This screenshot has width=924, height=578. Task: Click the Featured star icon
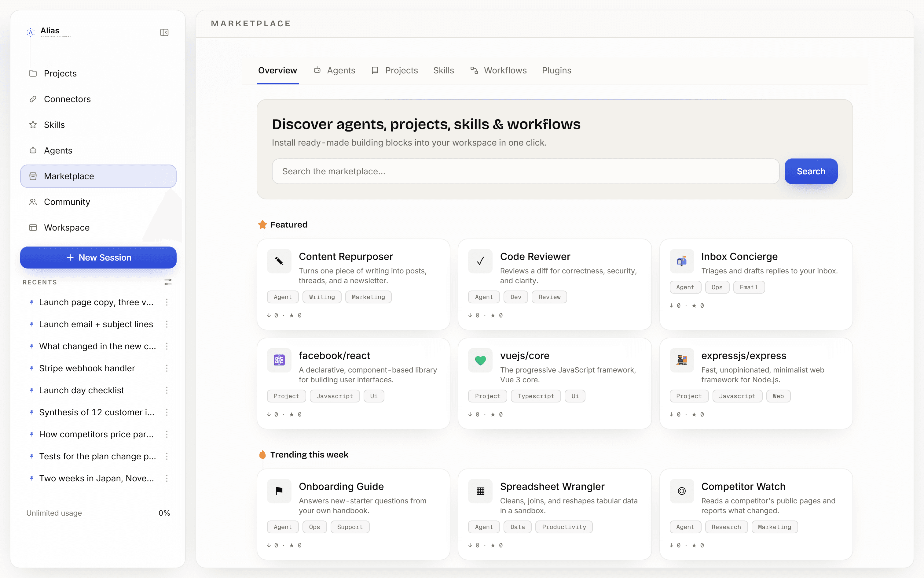tap(262, 225)
